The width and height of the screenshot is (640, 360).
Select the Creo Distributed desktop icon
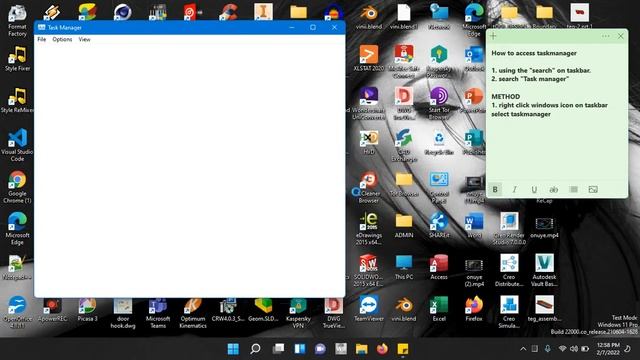509,270
